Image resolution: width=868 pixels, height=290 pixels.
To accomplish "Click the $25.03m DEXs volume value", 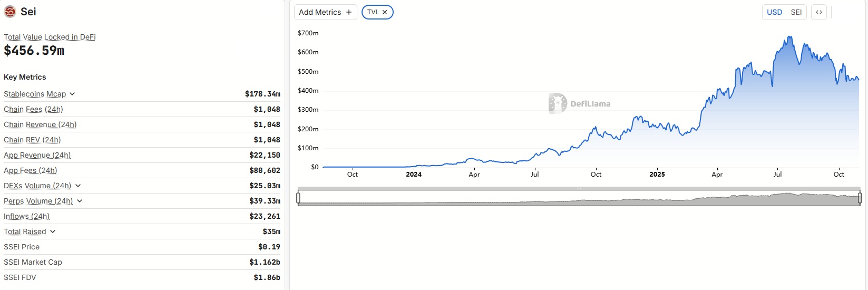I will click(265, 186).
